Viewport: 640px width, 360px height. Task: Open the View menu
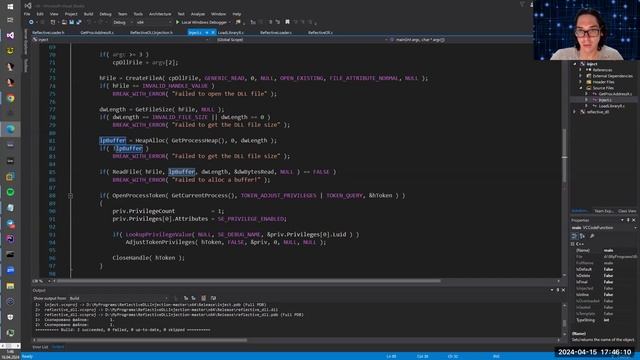click(54, 14)
